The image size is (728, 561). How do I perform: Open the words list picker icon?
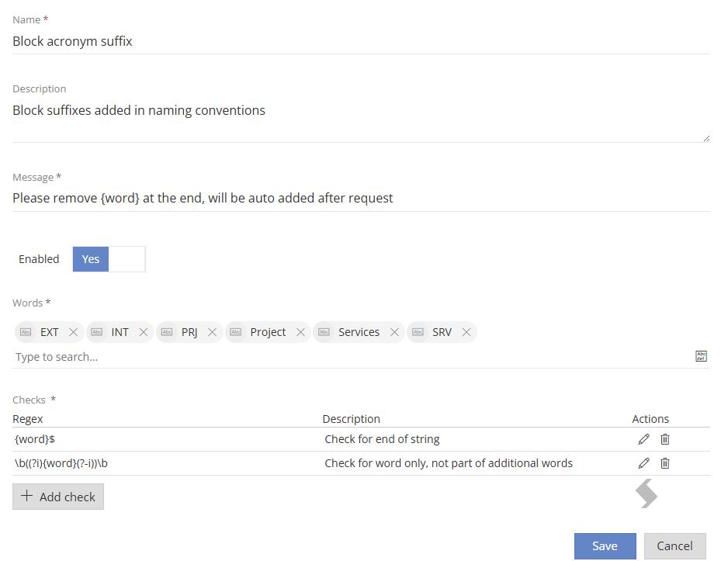pyautogui.click(x=701, y=356)
